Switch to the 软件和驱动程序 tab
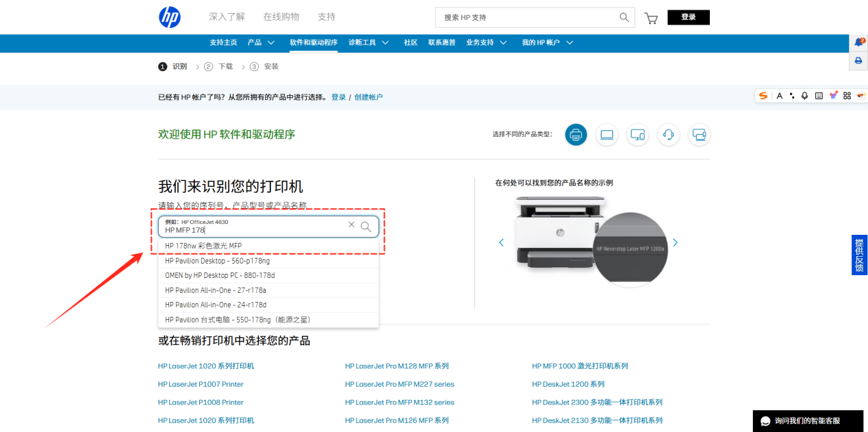 coord(313,42)
